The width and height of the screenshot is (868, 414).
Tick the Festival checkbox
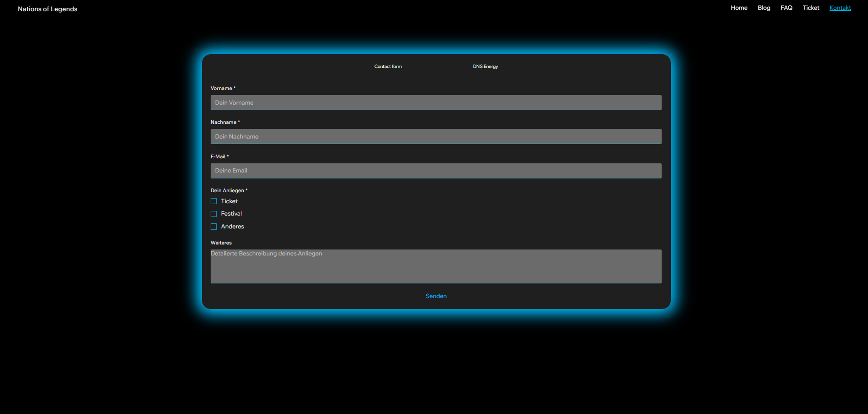(214, 214)
